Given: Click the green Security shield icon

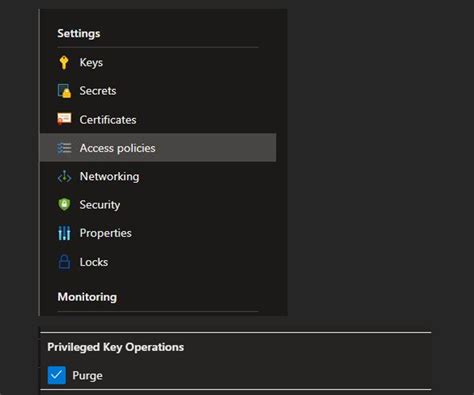Looking at the screenshot, I should (64, 205).
